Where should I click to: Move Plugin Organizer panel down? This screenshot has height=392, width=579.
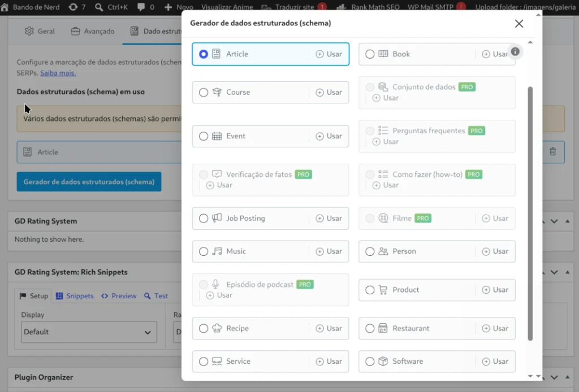[554, 377]
